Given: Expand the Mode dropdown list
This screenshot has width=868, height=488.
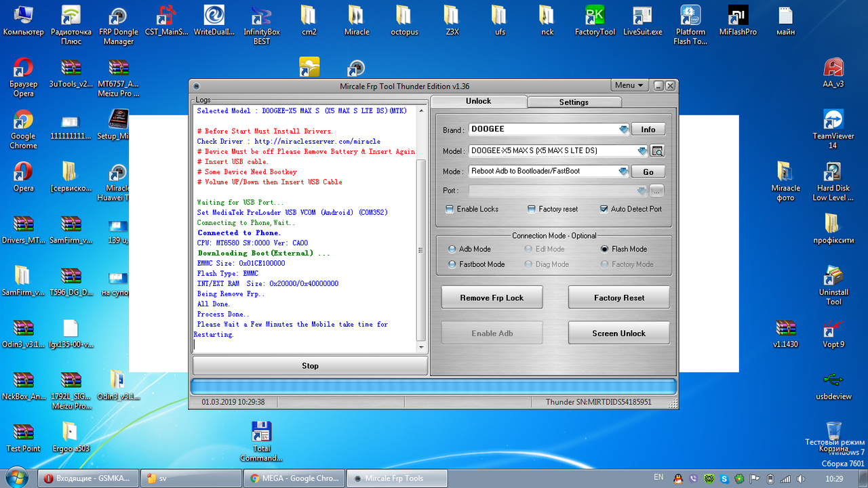Looking at the screenshot, I should (x=623, y=171).
